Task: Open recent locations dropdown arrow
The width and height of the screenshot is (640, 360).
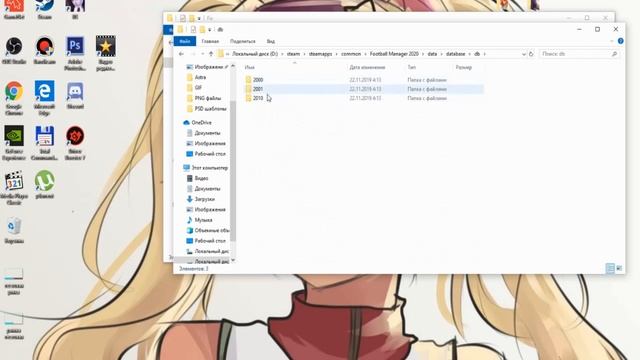Action: 202,54
